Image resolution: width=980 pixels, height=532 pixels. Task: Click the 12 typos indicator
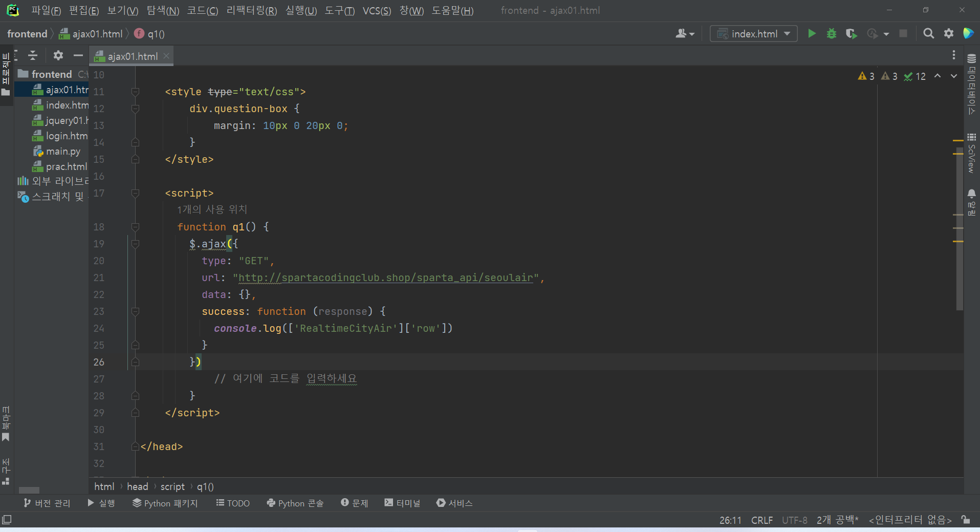[x=914, y=76]
